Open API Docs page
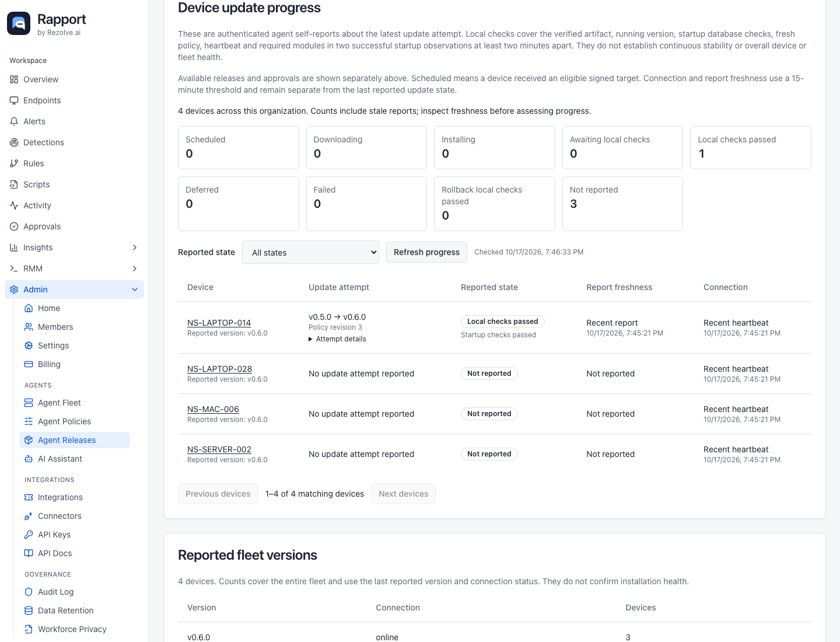 click(x=75, y=553)
